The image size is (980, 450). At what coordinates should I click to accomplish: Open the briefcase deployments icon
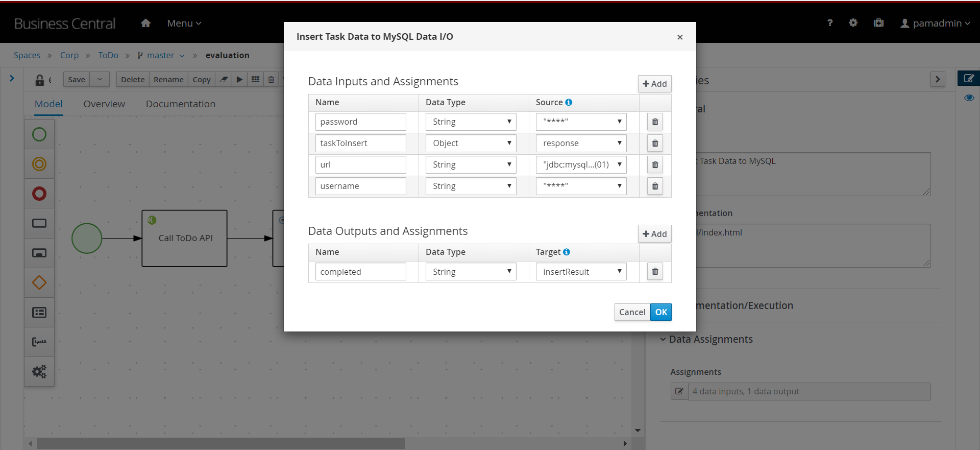[878, 23]
